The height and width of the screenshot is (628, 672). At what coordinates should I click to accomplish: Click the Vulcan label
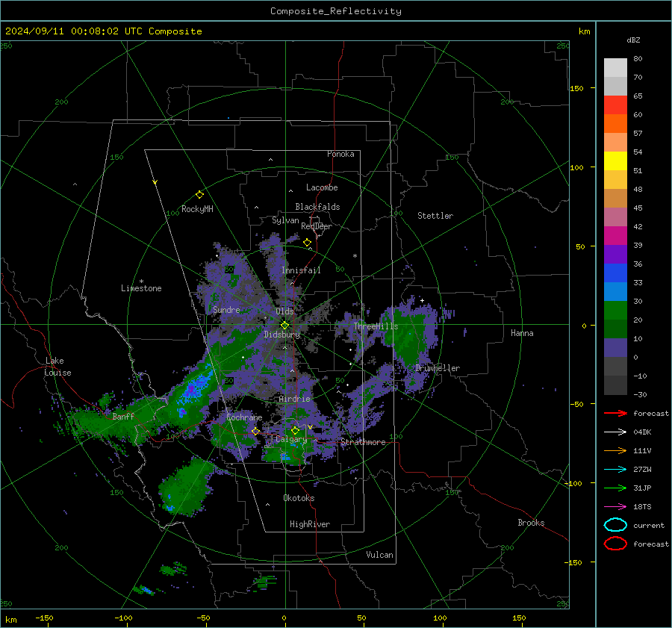(x=379, y=555)
